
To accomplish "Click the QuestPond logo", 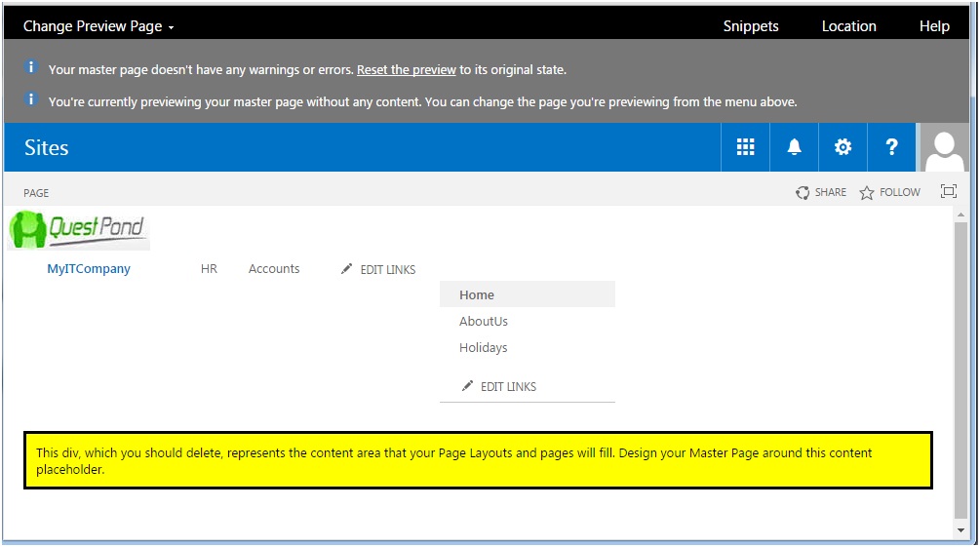I will [x=79, y=229].
